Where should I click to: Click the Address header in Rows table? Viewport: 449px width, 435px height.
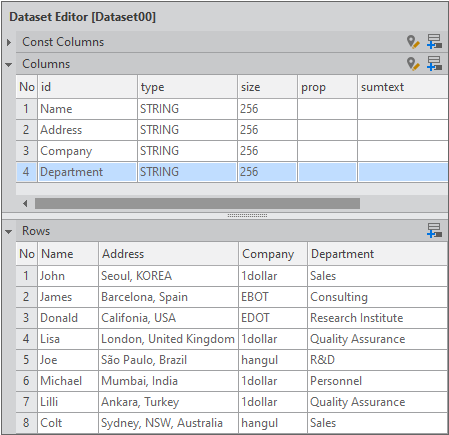[x=169, y=254]
